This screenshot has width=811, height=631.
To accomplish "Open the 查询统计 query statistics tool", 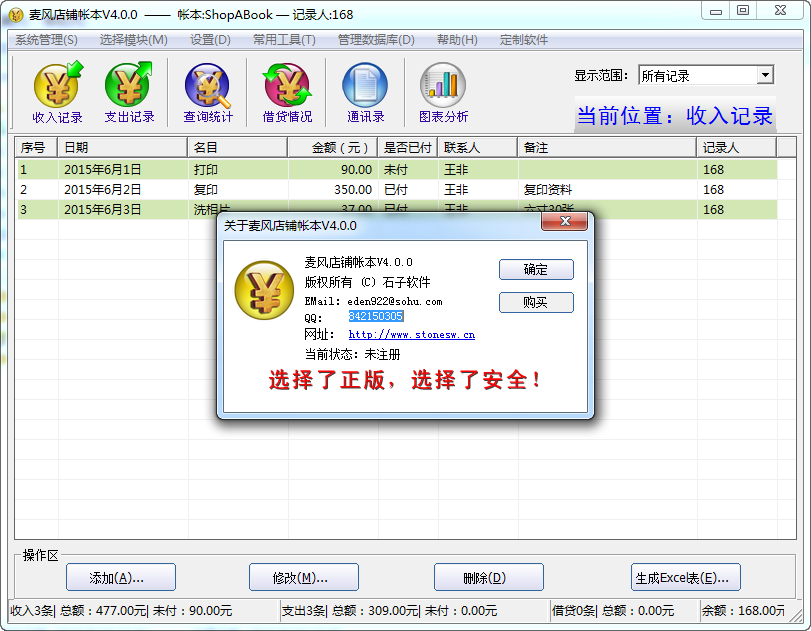I will pyautogui.click(x=207, y=92).
